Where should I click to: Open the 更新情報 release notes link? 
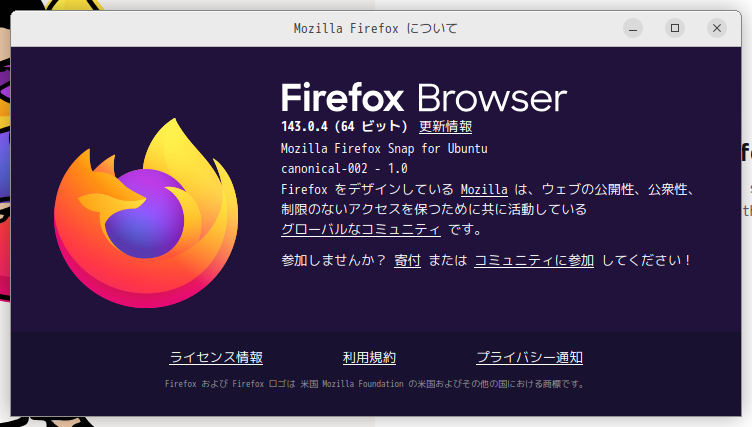446,127
